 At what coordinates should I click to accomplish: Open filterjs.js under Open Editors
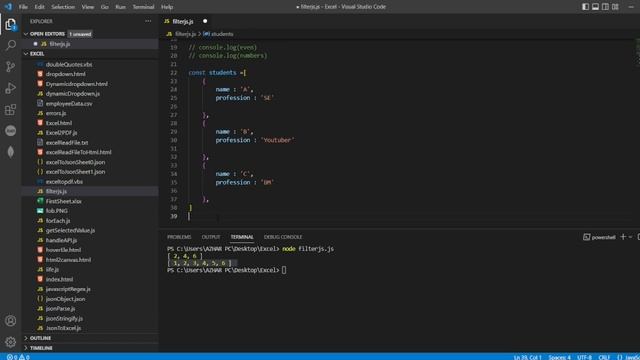click(x=60, y=44)
